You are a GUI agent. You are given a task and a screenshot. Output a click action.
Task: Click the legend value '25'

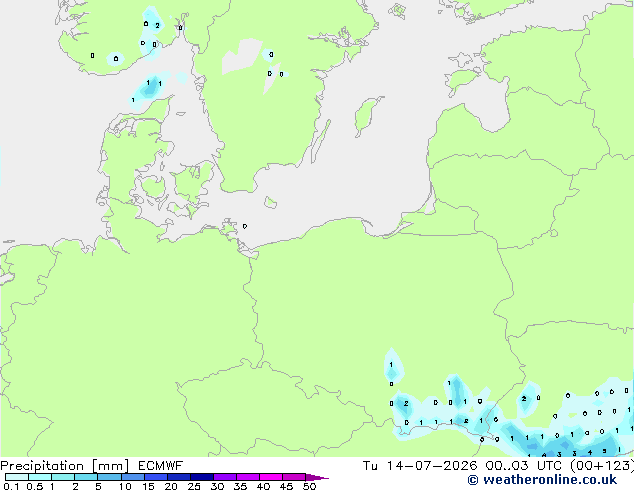pos(194,486)
